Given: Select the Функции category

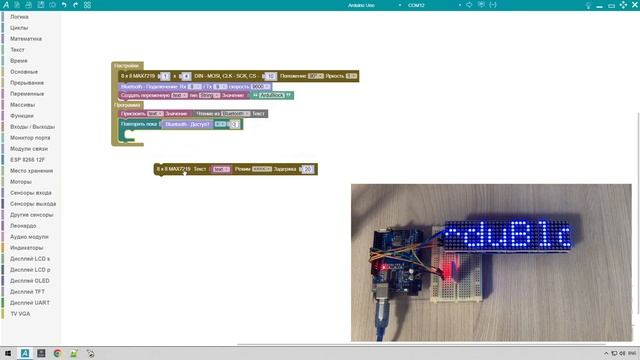Looking at the screenshot, I should [22, 116].
